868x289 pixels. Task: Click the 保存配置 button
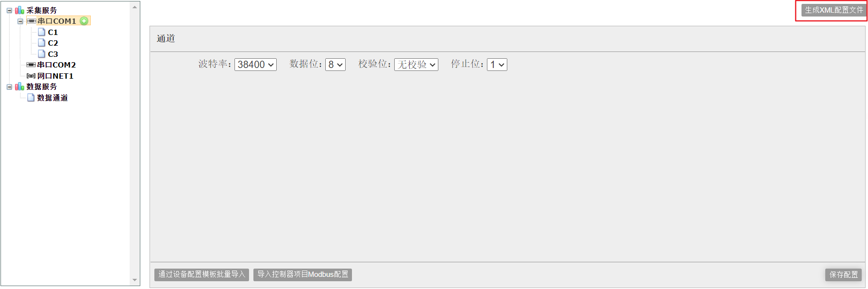(x=843, y=275)
